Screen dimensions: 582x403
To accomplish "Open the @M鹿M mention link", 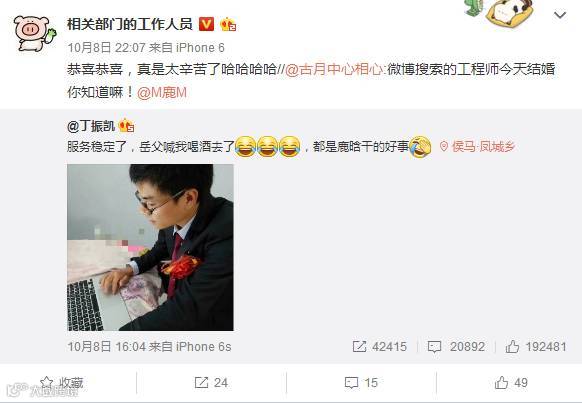I will (161, 92).
